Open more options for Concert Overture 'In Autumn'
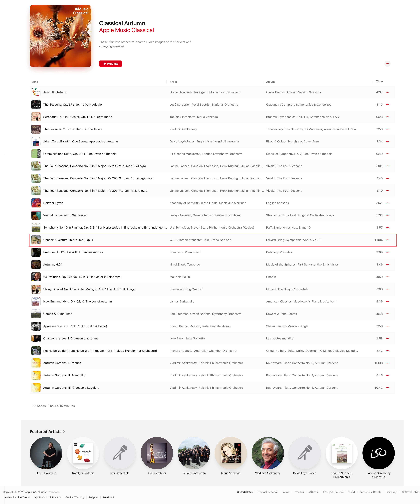The width and height of the screenshot is (420, 504). (x=387, y=240)
